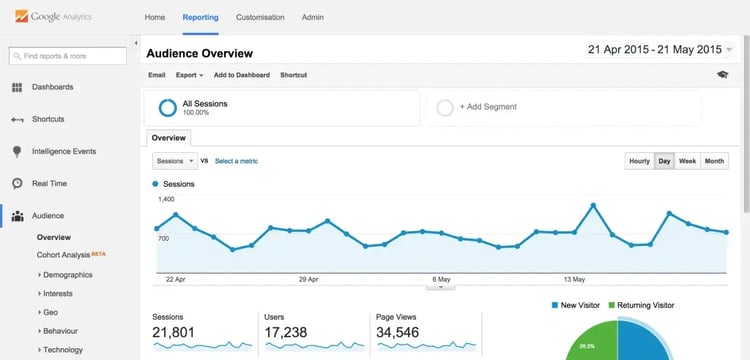Switch chart granularity to Hourly
Screen dimensions: 750x360
click(x=640, y=161)
